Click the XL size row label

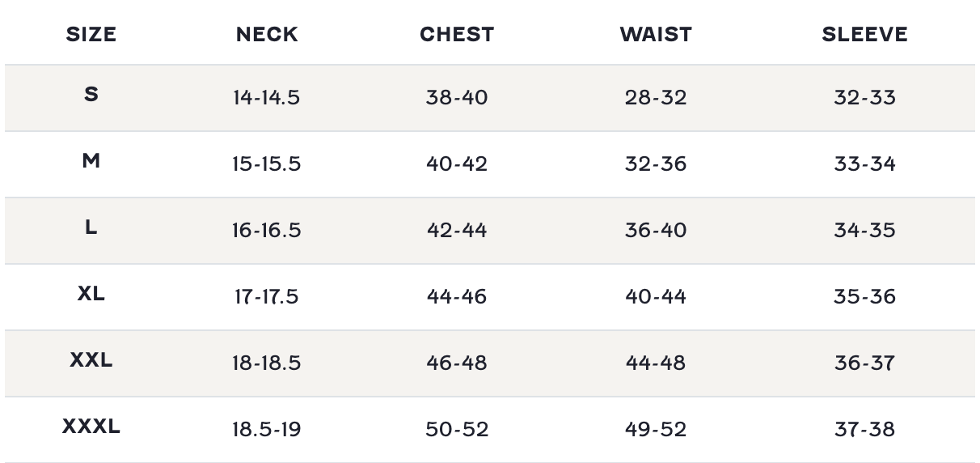point(91,293)
